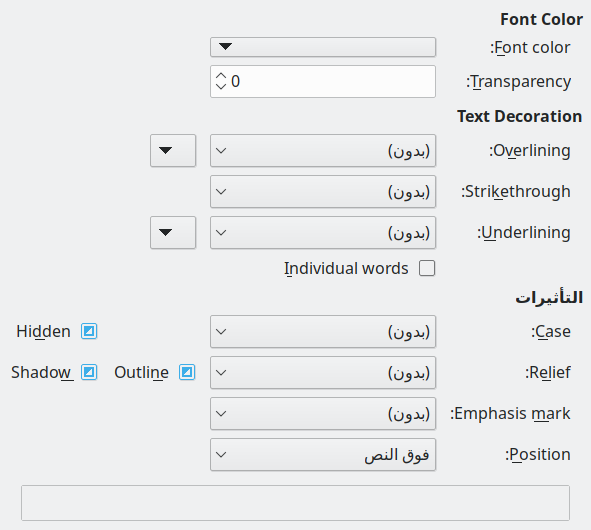Image resolution: width=591 pixels, height=530 pixels.
Task: Click the Font Color section heading
Action: tap(541, 20)
